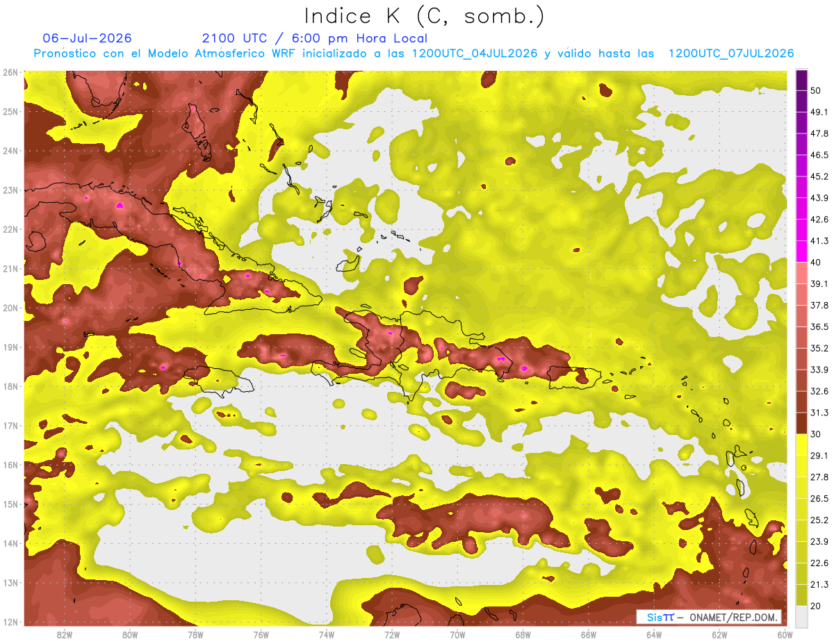Click the legend value "27.8"
Image resolution: width=834 pixels, height=644 pixels.
coord(819,477)
